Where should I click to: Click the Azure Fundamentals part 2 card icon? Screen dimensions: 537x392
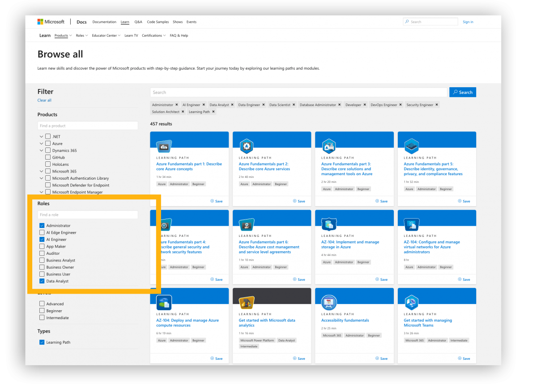pos(246,146)
